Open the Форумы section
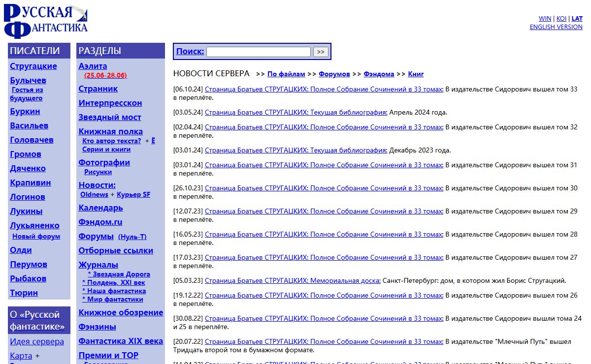This screenshot has width=591, height=364. pyautogui.click(x=96, y=236)
